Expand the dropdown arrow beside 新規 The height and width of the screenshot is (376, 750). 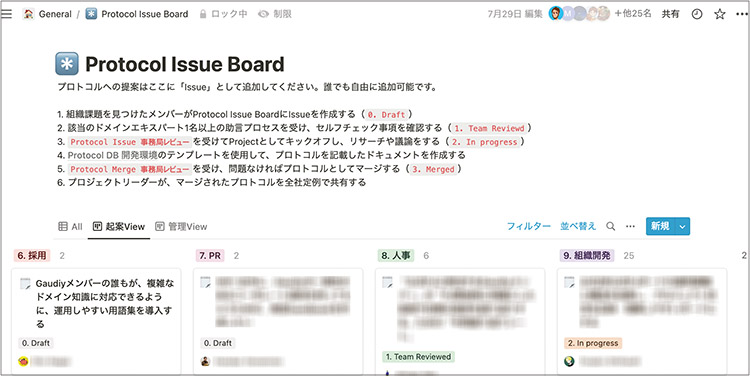(683, 226)
